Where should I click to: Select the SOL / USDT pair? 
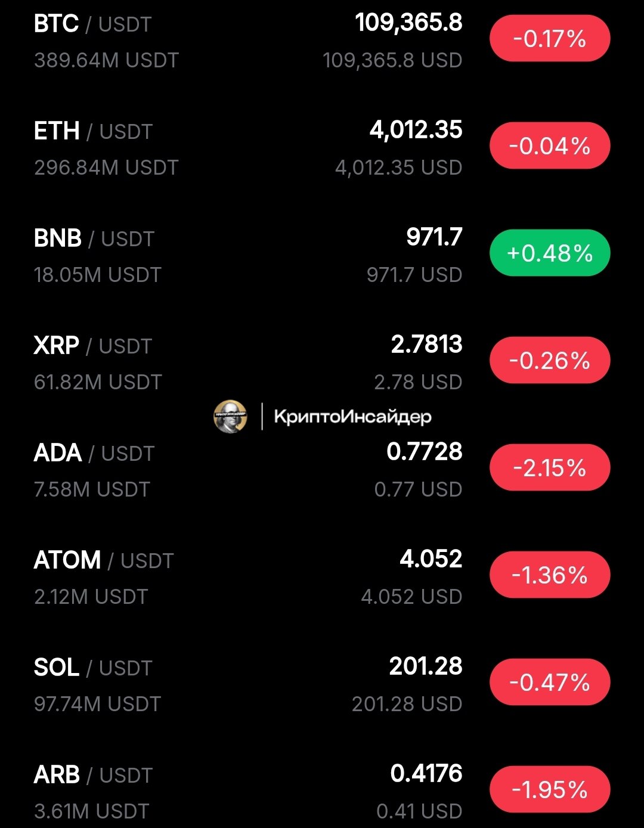pos(93,668)
